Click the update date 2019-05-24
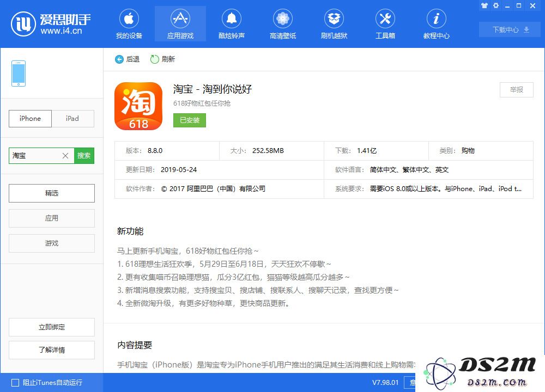The image size is (545, 392). pyautogui.click(x=179, y=170)
